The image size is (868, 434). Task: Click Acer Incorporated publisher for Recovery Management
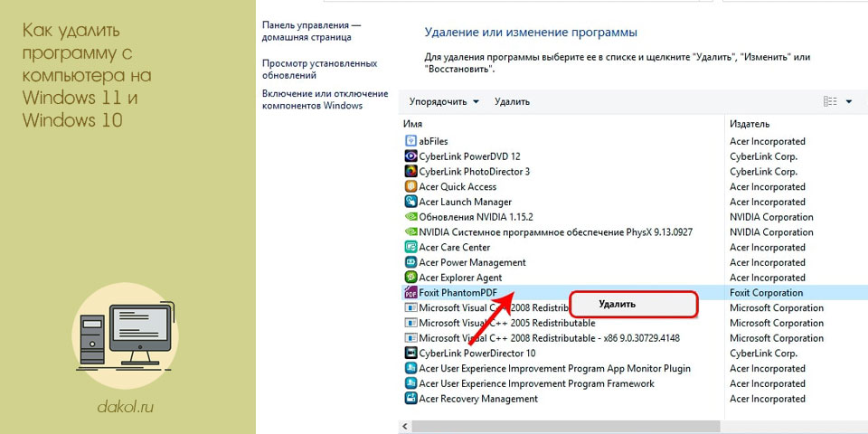(x=768, y=399)
